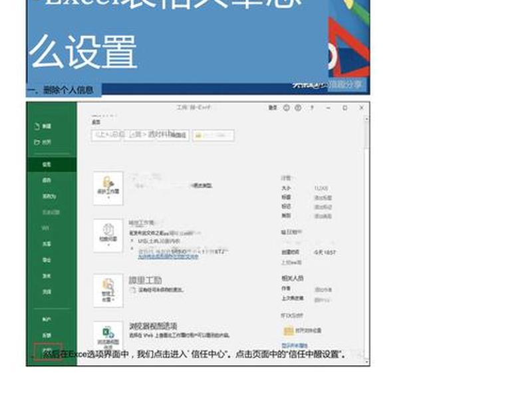
Task: Select Info (信息) tab in sidebar
Action: tap(52, 164)
